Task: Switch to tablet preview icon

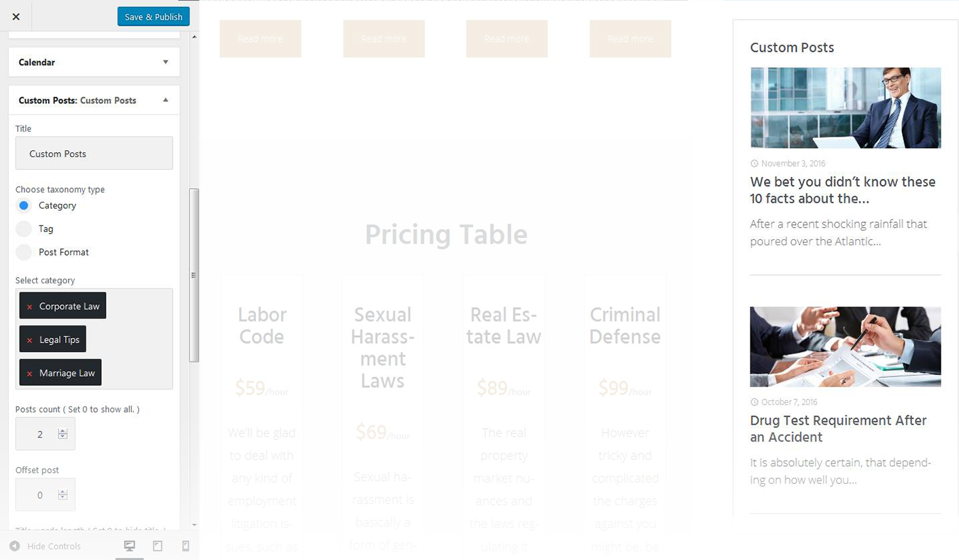Action: point(157,546)
